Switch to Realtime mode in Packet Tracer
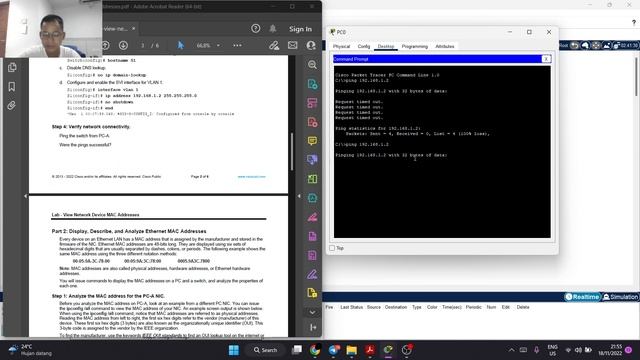The height and width of the screenshot is (360, 640). pos(582,297)
